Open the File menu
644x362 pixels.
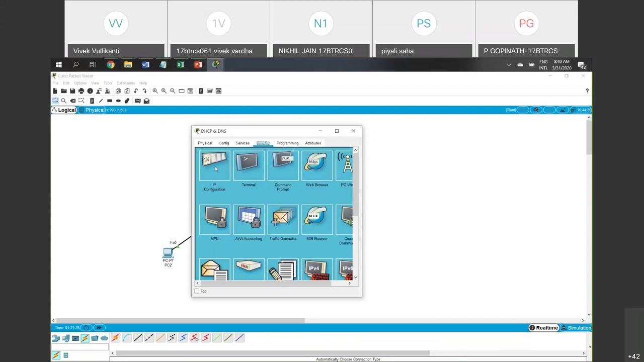tap(55, 83)
